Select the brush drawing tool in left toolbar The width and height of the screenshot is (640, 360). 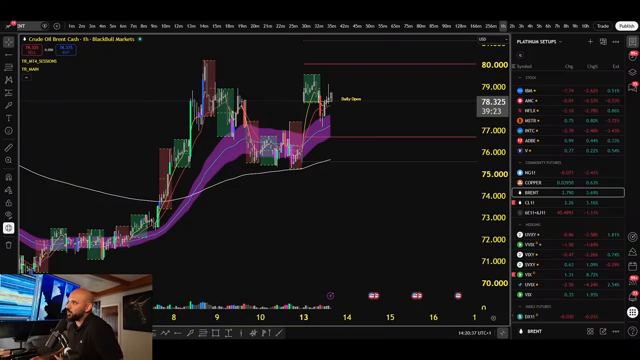[x=9, y=105]
